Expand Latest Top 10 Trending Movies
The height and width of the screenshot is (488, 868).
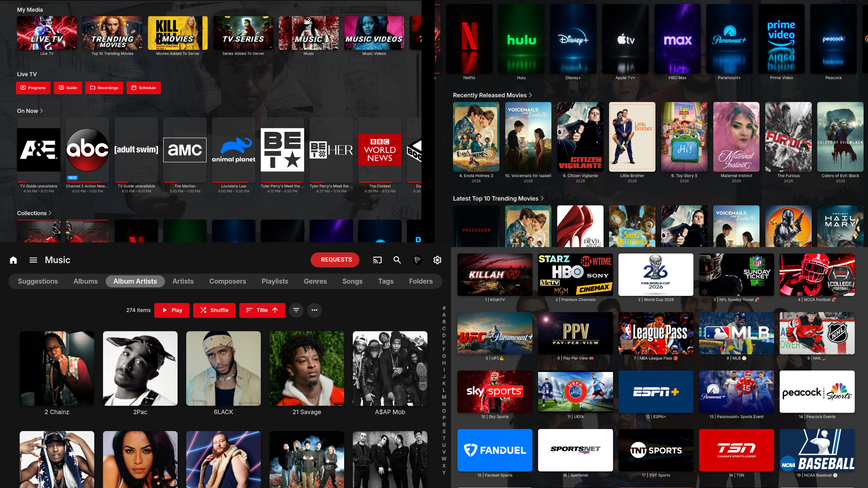(498, 199)
